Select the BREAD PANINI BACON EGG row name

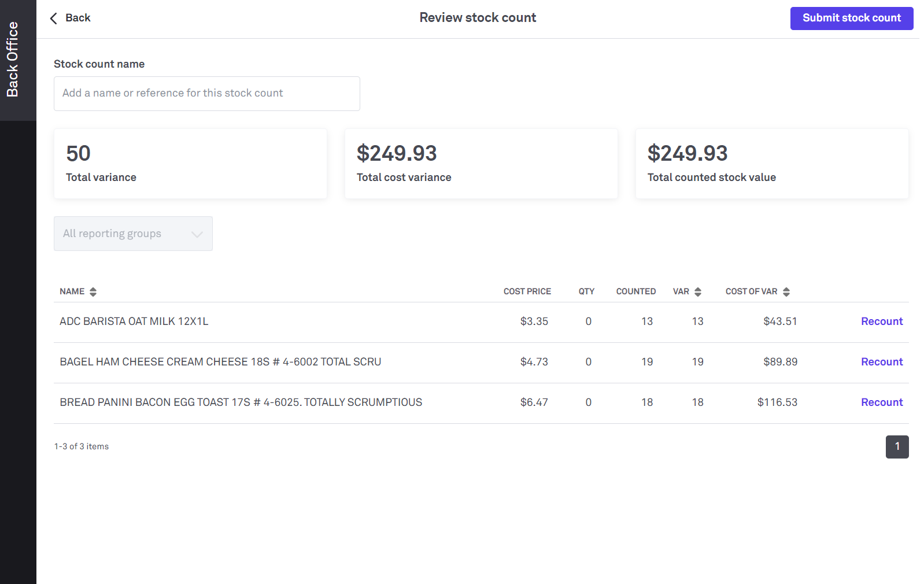tap(241, 402)
